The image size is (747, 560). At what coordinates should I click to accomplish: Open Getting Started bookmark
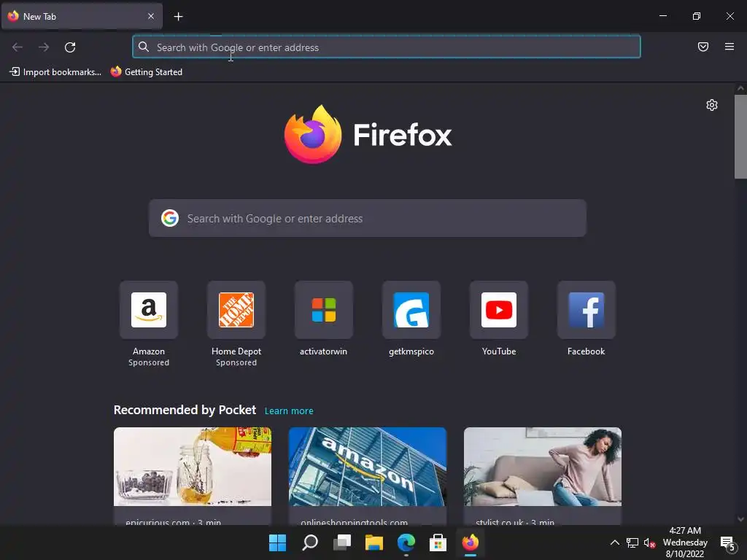(147, 72)
